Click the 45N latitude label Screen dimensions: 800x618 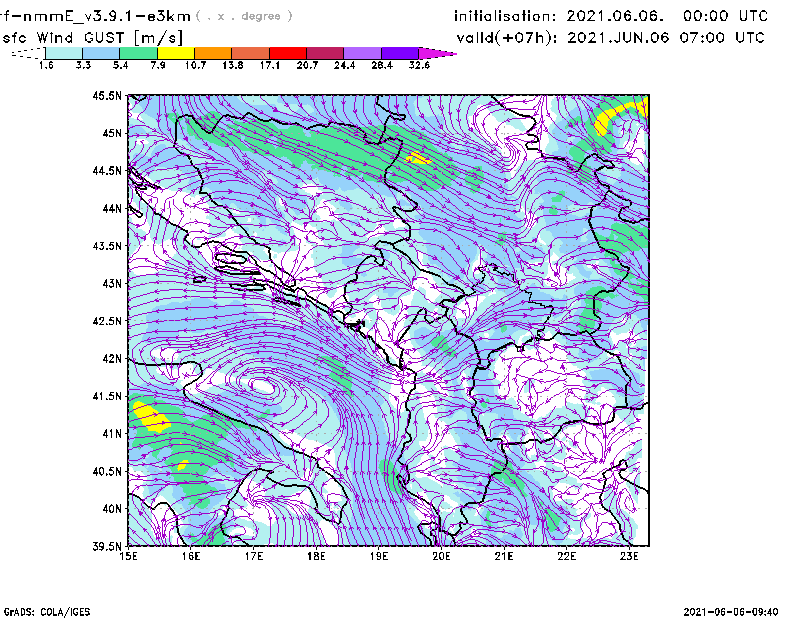112,133
